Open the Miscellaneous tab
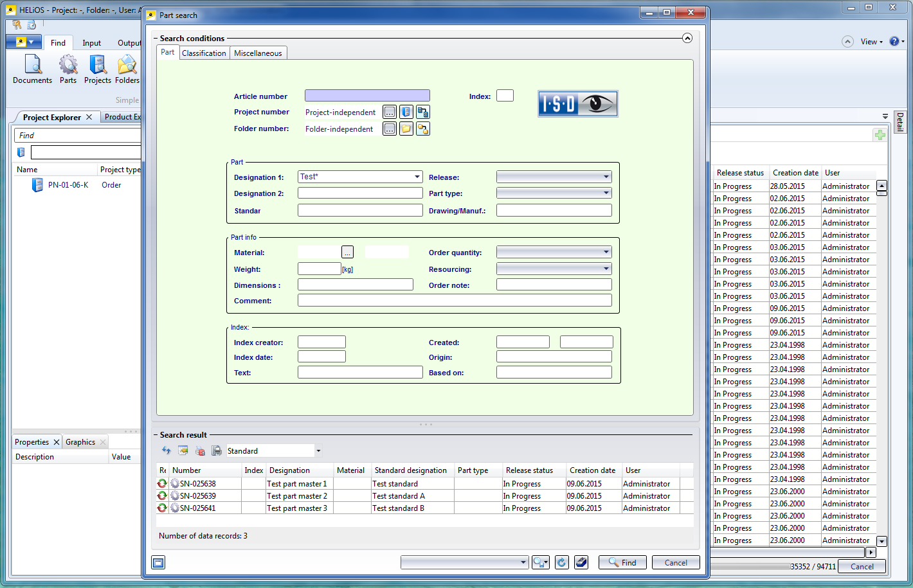913x588 pixels. [258, 53]
